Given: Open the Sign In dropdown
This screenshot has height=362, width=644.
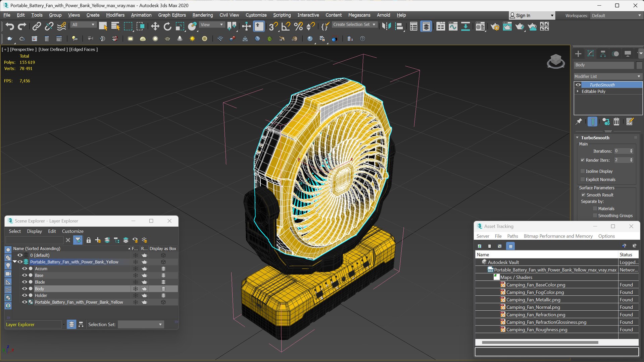Looking at the screenshot, I should [532, 16].
